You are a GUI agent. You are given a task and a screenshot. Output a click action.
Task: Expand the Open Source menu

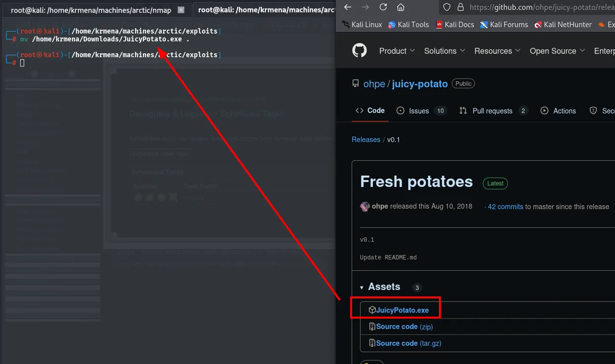(557, 51)
